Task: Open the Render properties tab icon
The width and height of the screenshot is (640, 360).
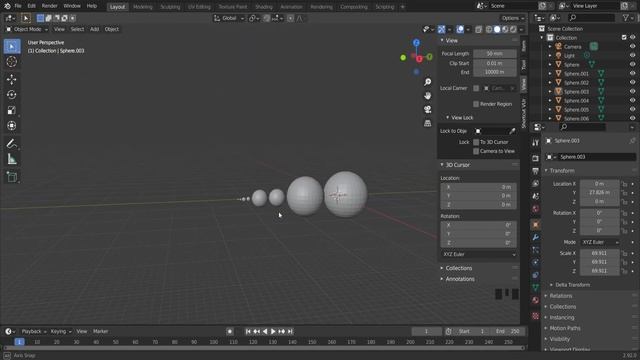Action: 536,158
